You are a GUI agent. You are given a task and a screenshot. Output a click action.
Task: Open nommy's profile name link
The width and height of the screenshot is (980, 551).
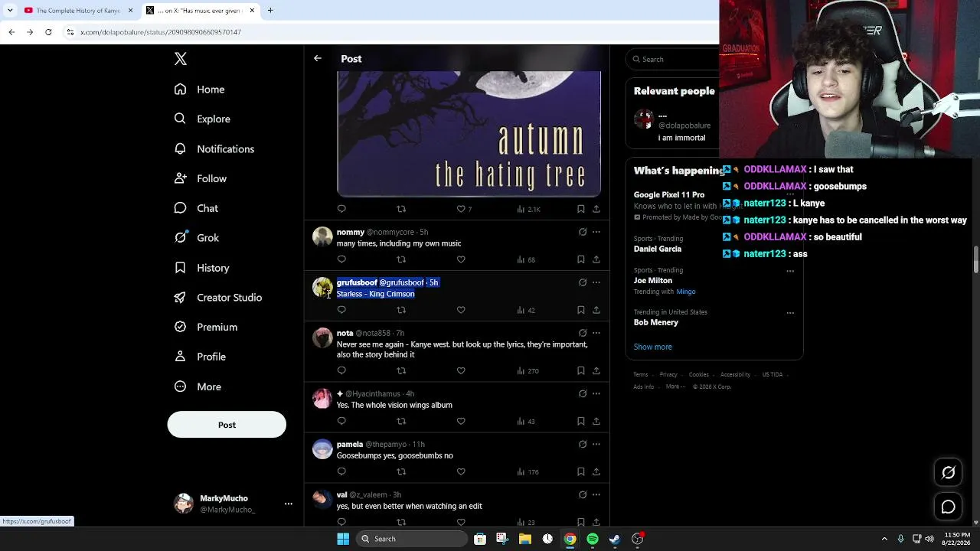[x=351, y=232]
